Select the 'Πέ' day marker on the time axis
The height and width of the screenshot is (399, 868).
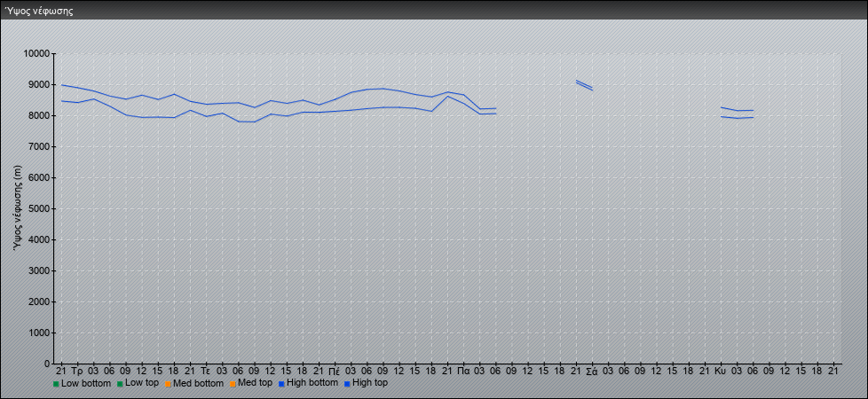pos(335,371)
